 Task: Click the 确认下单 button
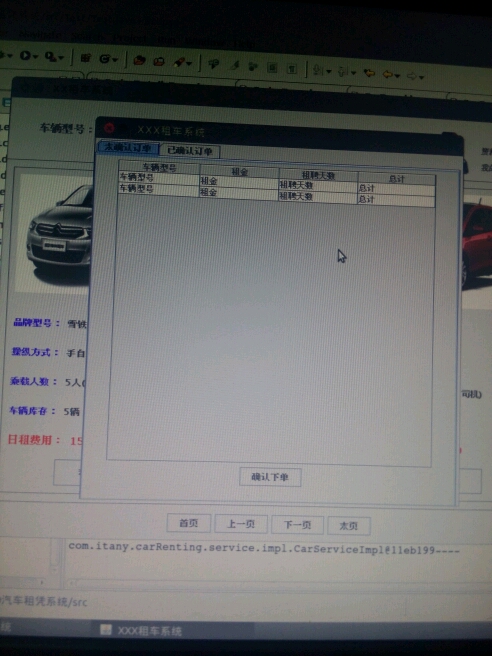tap(270, 477)
